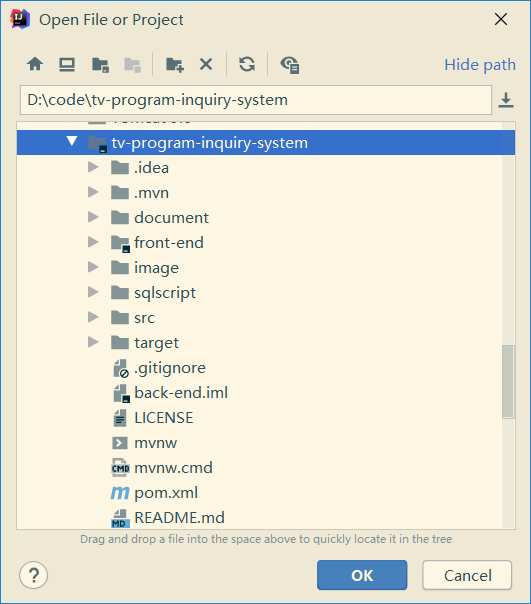
Task: Select the front-end label
Action: pos(169,243)
